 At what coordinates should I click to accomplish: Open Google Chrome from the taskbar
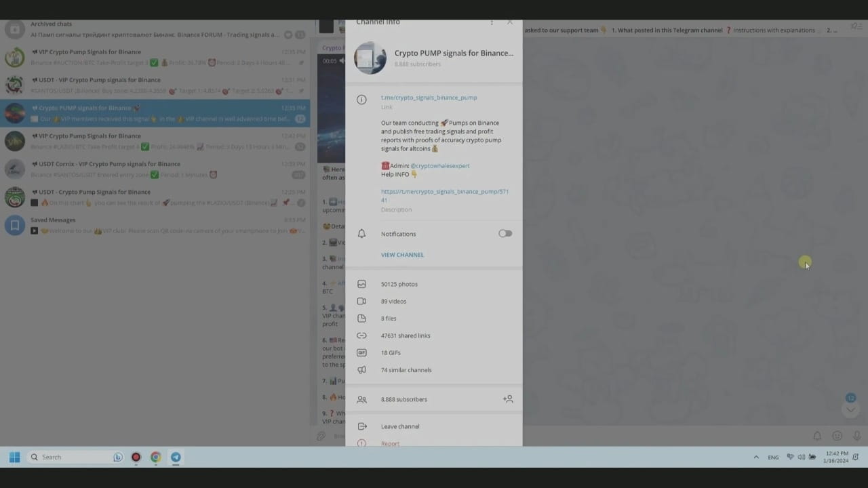tap(155, 457)
